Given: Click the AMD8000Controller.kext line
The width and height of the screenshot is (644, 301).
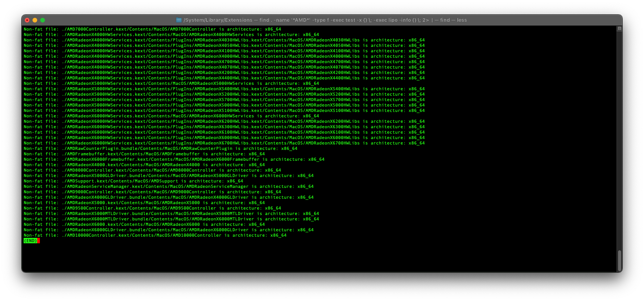Looking at the screenshot, I should click(x=152, y=170).
